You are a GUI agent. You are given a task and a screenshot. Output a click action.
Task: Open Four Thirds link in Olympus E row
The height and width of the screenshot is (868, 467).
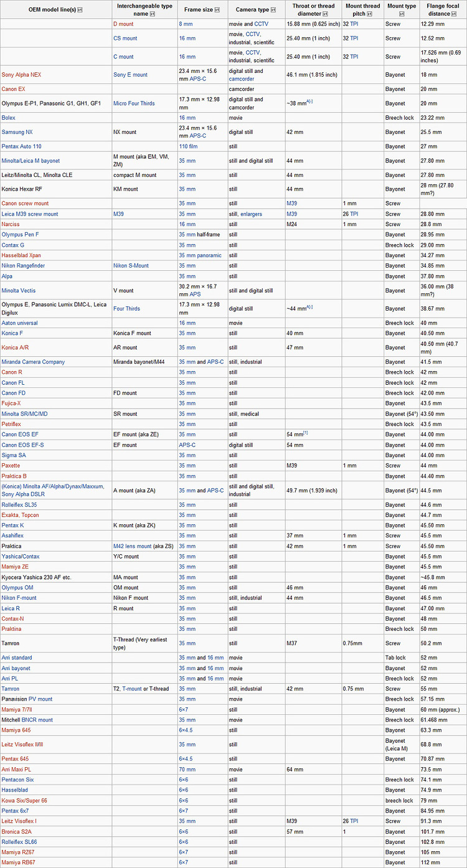coord(126,308)
